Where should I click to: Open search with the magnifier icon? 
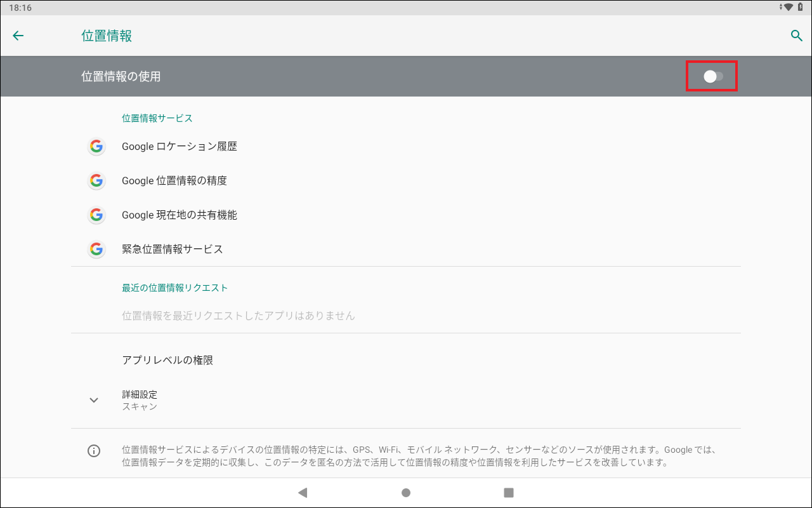point(796,36)
